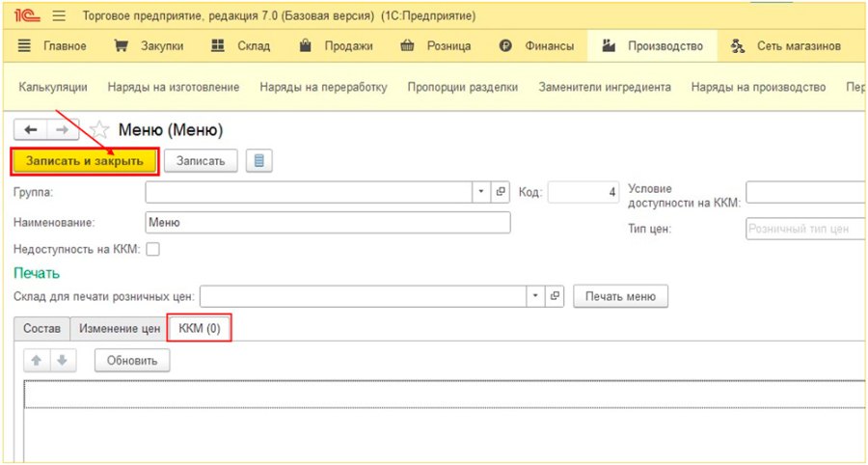Open Группа field selection form icon
Viewport: 868px width, 465px height.
coord(501,192)
